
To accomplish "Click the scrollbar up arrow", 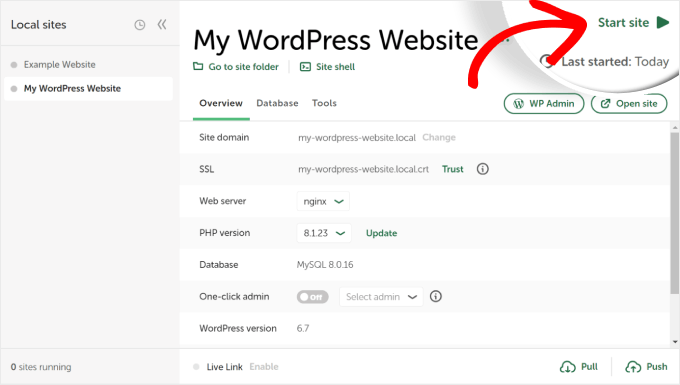I will [675, 128].
